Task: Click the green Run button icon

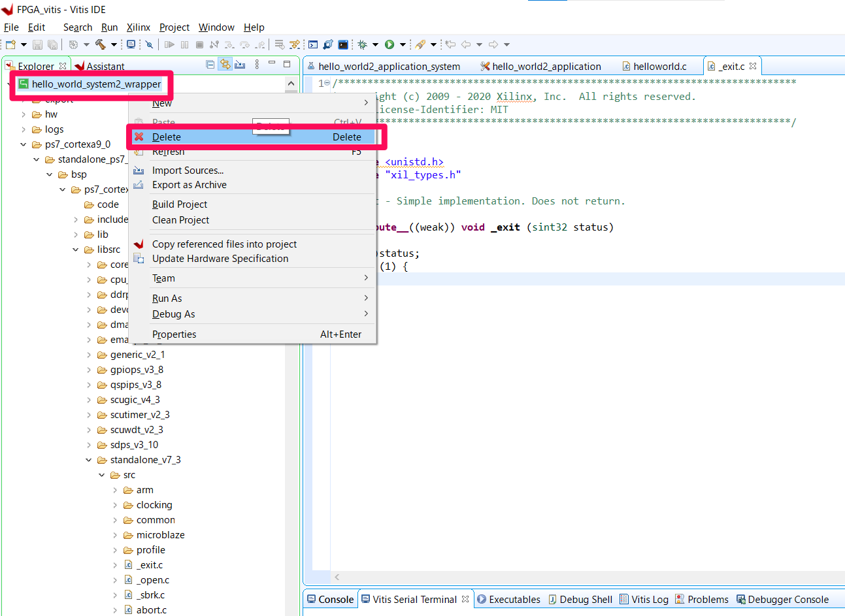Action: (x=389, y=44)
